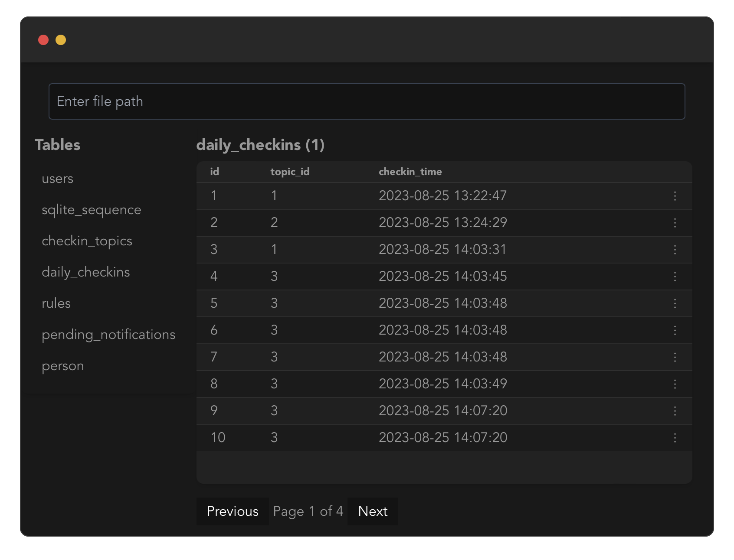Screen dimensions: 734x560
Task: Click the red close window button
Action: [43, 40]
